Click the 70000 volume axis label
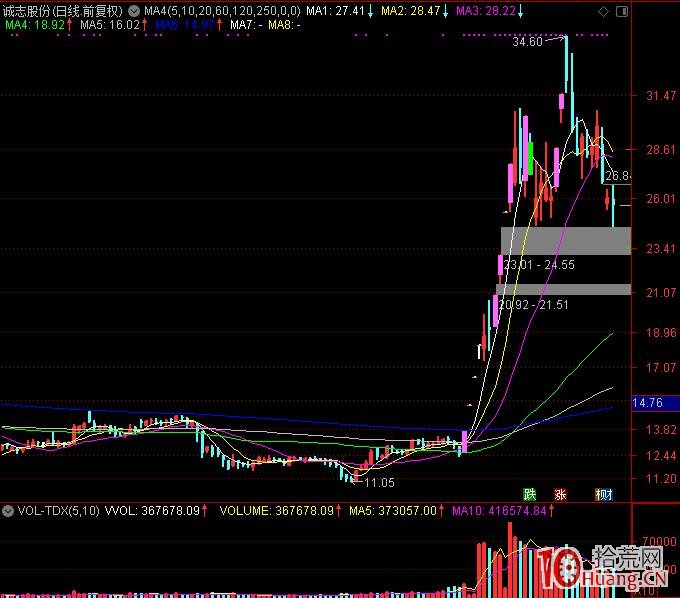This screenshot has height=598, width=680. [x=659, y=541]
